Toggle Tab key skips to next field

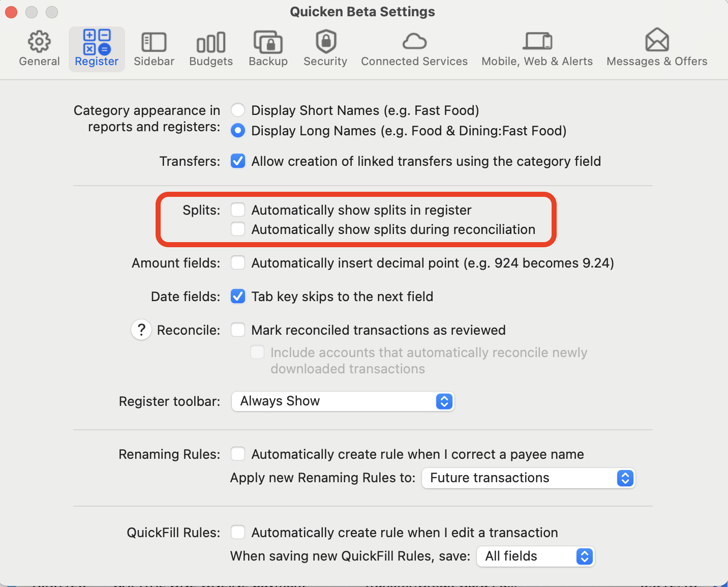tap(238, 297)
